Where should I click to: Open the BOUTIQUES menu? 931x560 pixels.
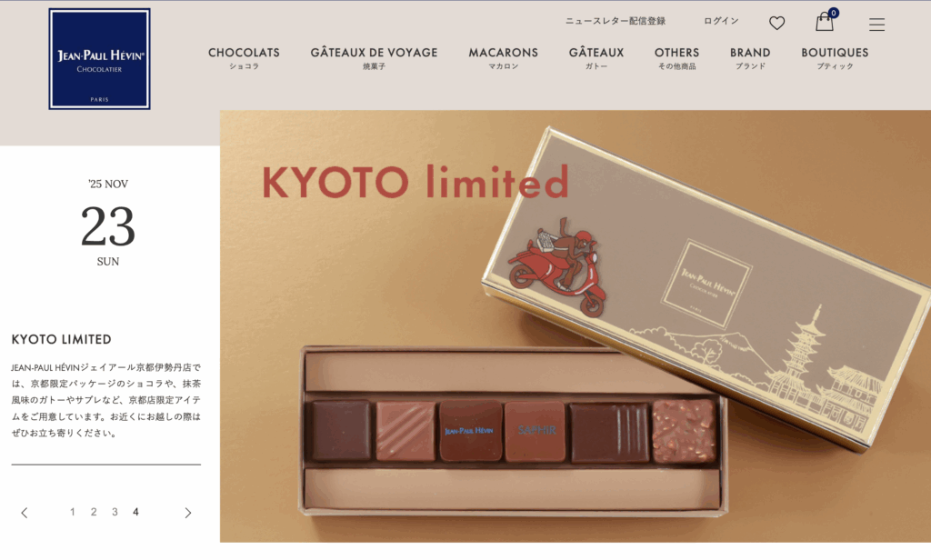point(835,58)
